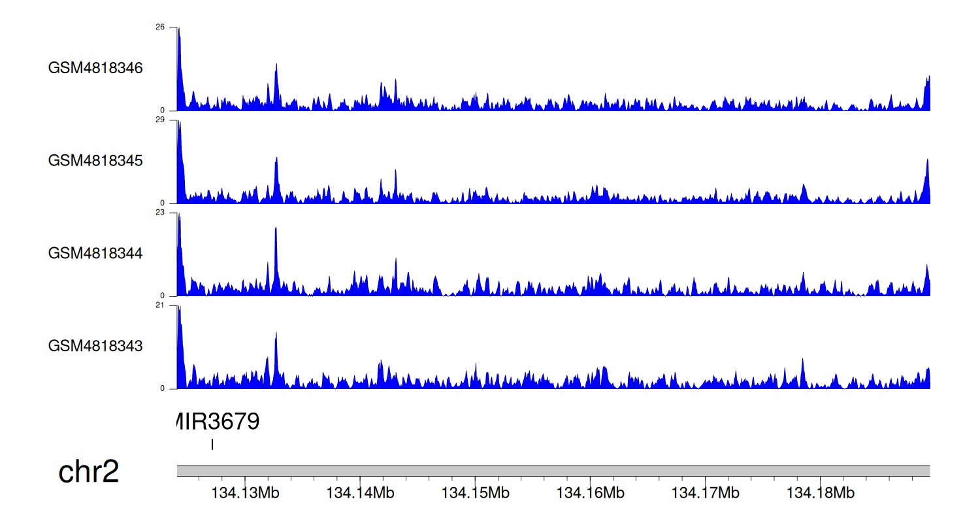
Task: Click the y-axis maximum value 29
Action: point(160,120)
